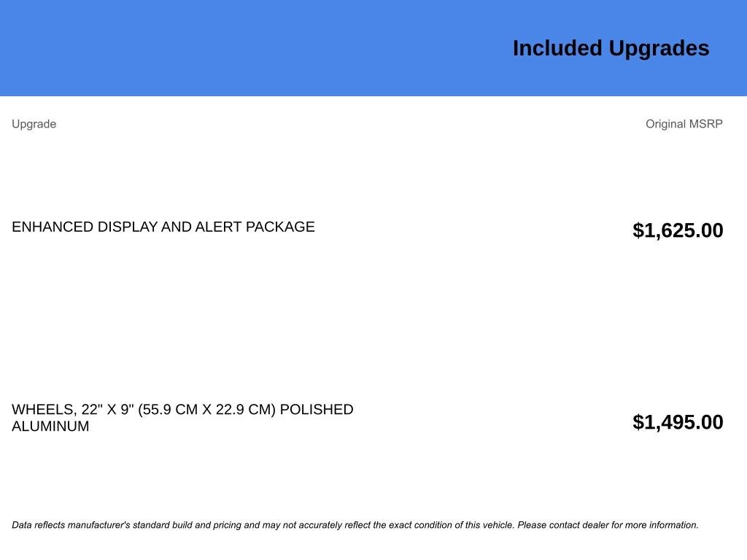Select the Original MSRP column label
Image resolution: width=747 pixels, height=560 pixels.
[x=684, y=124]
